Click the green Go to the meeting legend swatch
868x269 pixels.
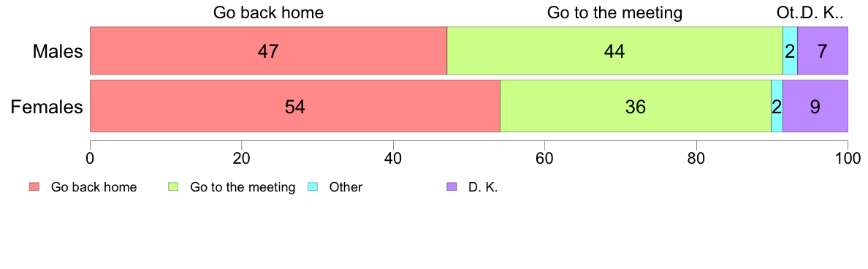[x=172, y=187]
